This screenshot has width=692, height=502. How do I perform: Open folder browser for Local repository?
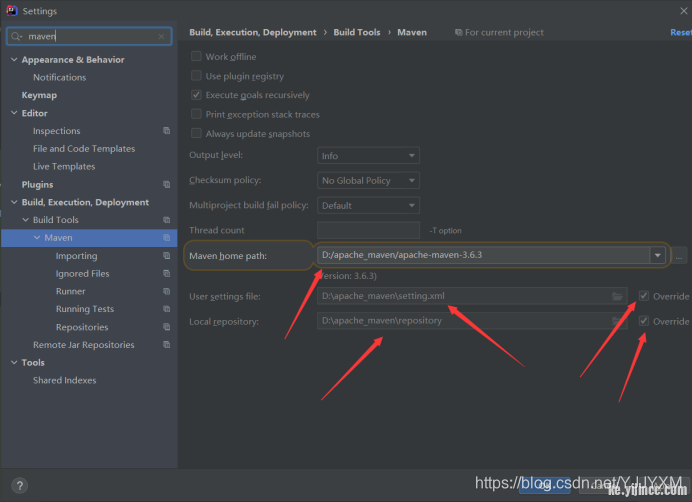click(x=617, y=321)
